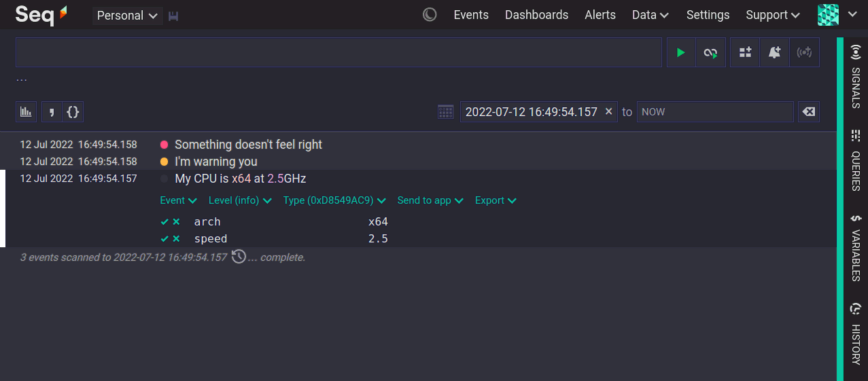Screen dimensions: 868x381
Task: Click the curly braces JSON button
Action: click(73, 111)
